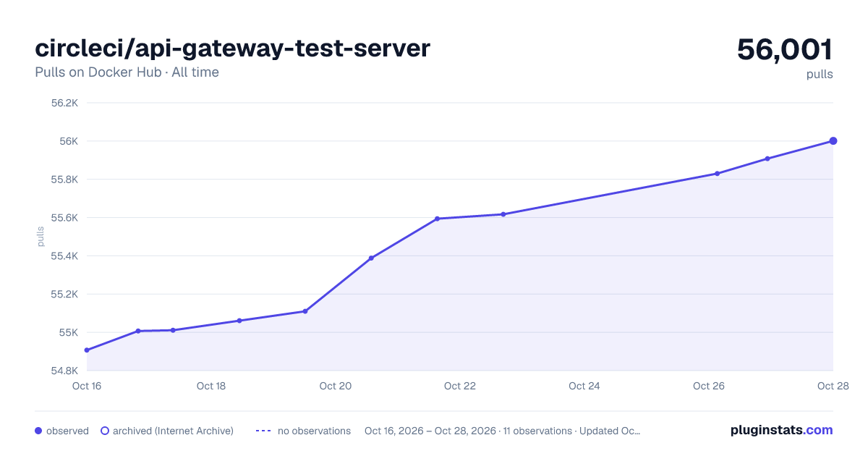The width and height of the screenshot is (868, 456).
Task: Click the 'archived (Internet Archive)' legend label
Action: pos(173,431)
